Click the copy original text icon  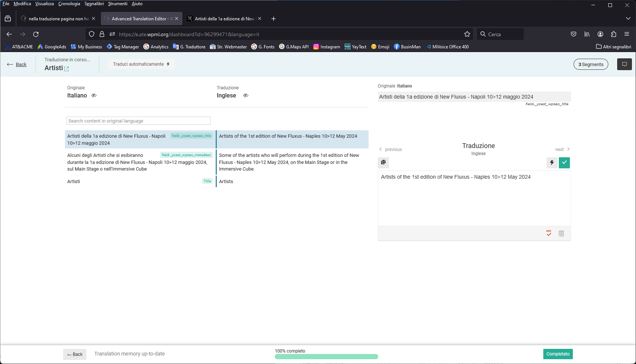tap(383, 162)
